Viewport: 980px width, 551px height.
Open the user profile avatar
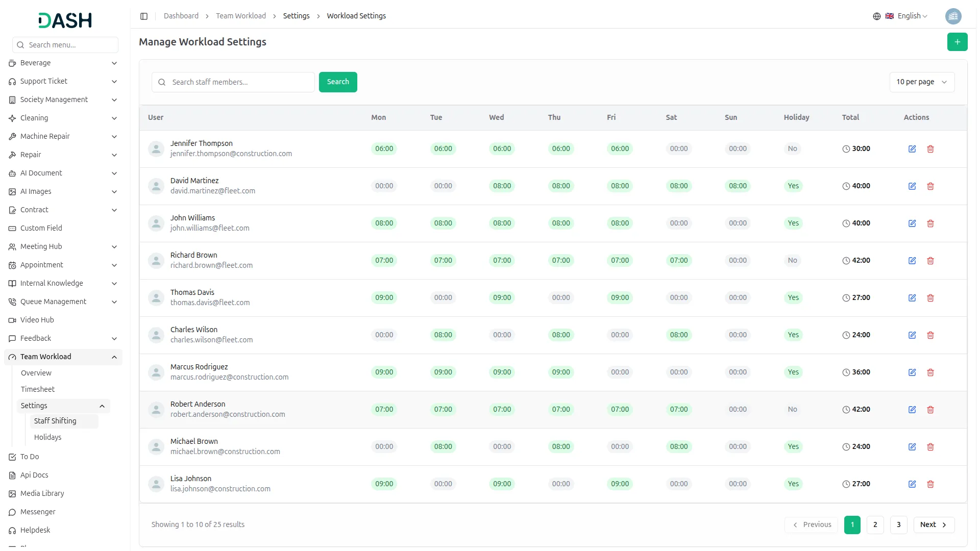953,16
